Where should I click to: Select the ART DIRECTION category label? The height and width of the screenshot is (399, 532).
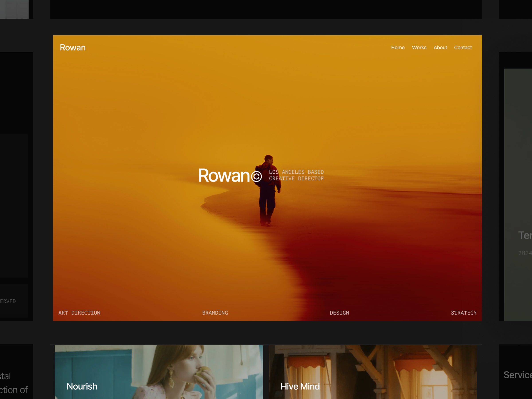[x=79, y=313]
